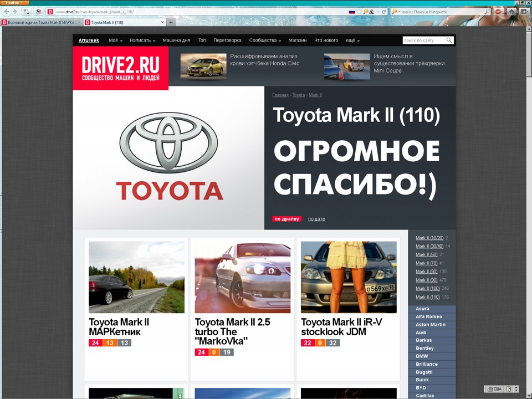This screenshot has height=399, width=532.
Task: Open Что нового in site menu
Action: pyautogui.click(x=326, y=40)
